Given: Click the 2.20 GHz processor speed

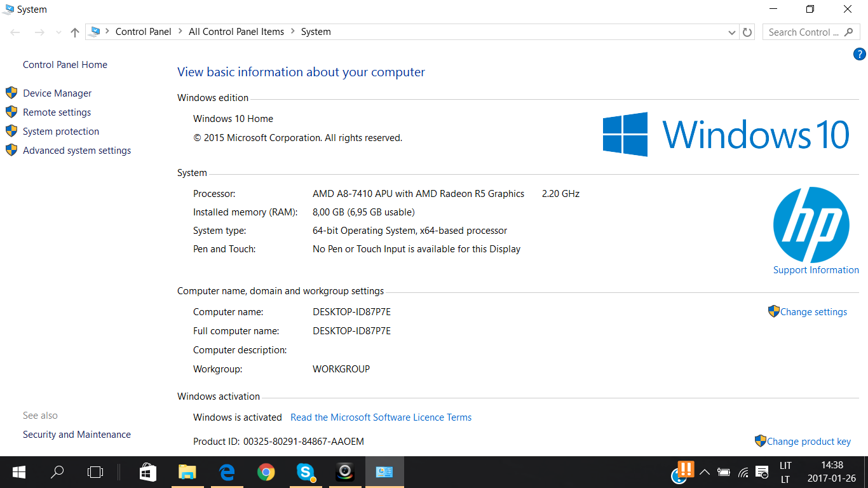Looking at the screenshot, I should tap(560, 194).
